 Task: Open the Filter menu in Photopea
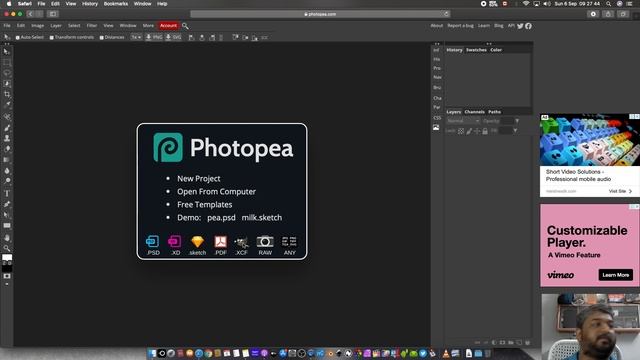click(x=92, y=26)
